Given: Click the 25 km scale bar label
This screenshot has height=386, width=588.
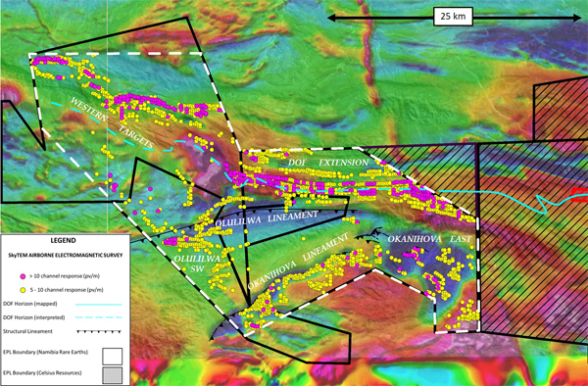Looking at the screenshot, I should [453, 17].
